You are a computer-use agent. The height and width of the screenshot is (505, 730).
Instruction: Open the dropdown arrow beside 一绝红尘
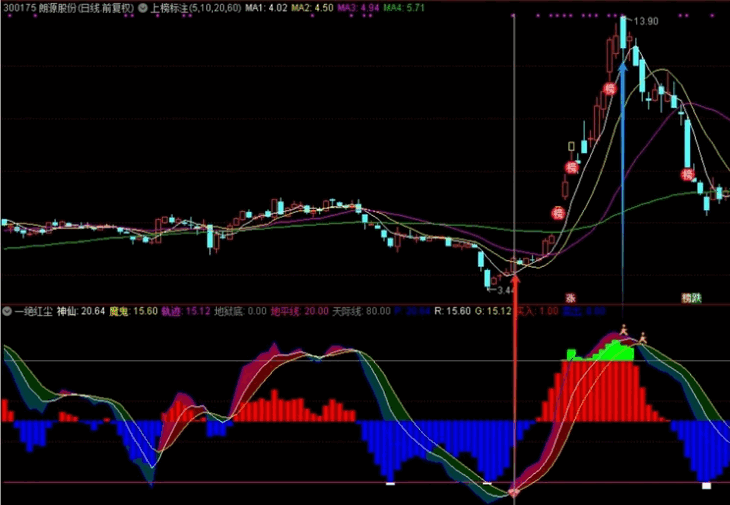pyautogui.click(x=7, y=311)
